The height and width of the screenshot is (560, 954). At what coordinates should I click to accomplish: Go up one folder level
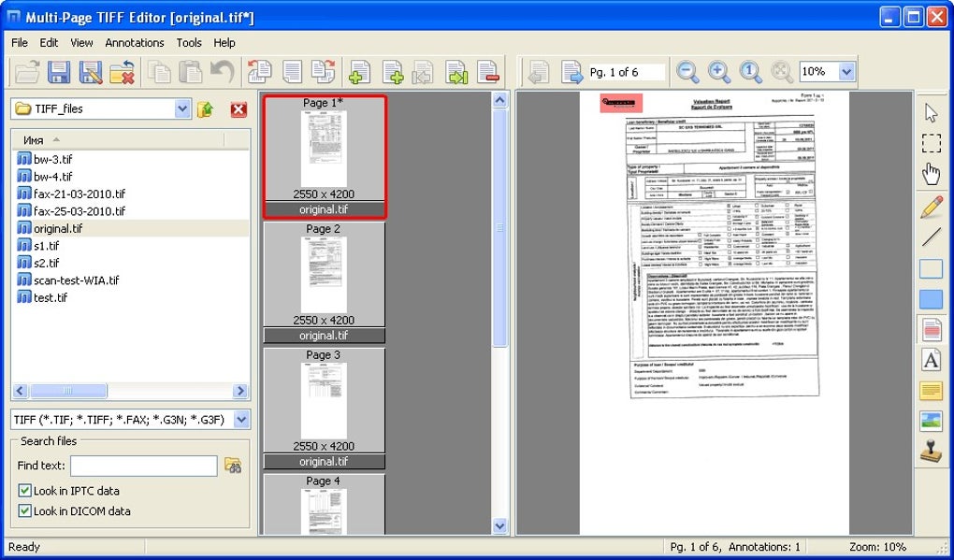tap(206, 109)
